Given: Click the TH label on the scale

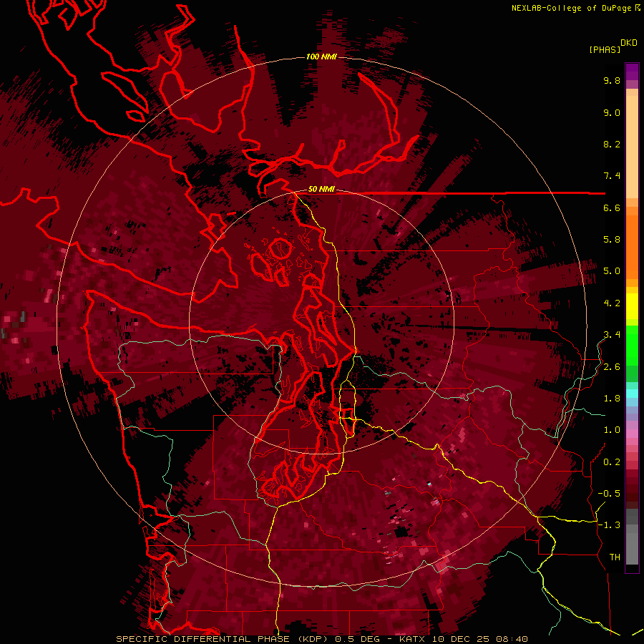Looking at the screenshot, I should tap(615, 557).
